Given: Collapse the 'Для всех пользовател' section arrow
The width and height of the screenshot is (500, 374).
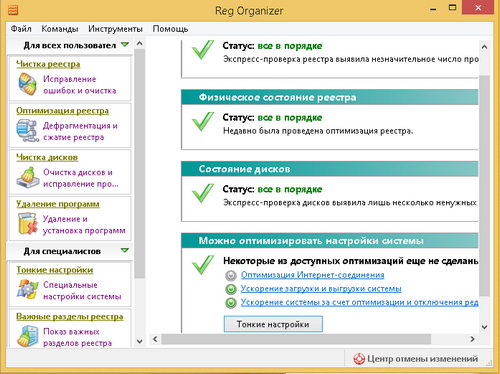Looking at the screenshot, I should (125, 44).
